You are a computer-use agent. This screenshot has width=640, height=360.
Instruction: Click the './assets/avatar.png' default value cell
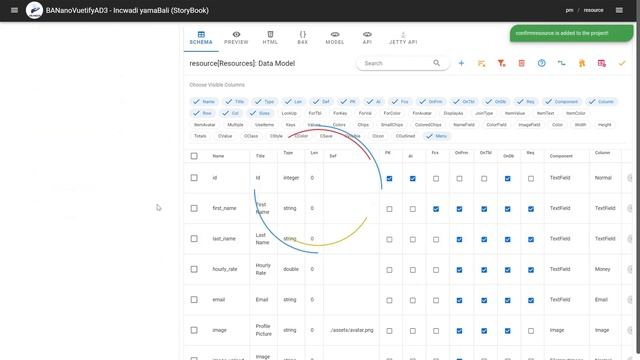pyautogui.click(x=351, y=330)
